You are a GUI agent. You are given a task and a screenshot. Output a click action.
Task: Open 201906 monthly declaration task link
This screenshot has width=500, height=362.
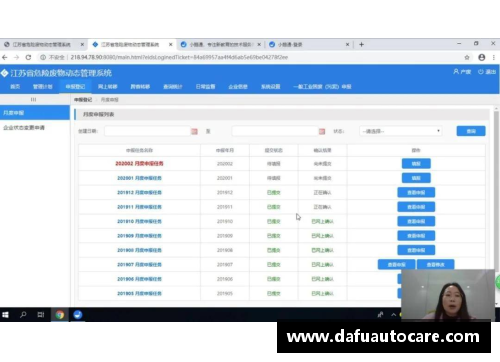coord(139,279)
